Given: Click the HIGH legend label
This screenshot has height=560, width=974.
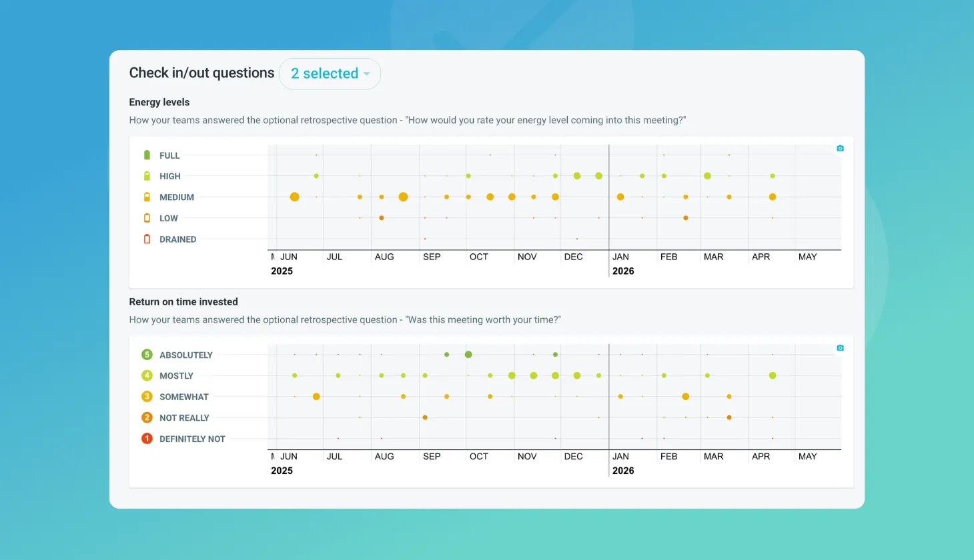Looking at the screenshot, I should pos(170,177).
